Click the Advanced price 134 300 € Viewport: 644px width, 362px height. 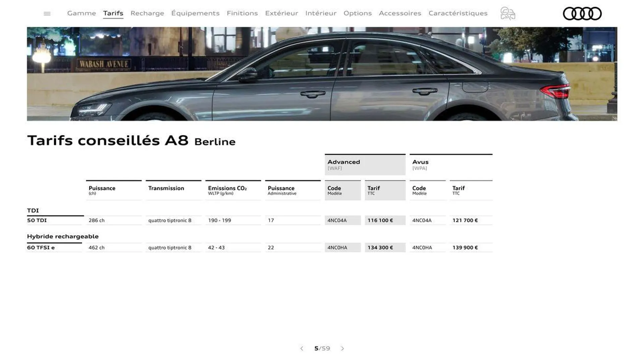tap(380, 247)
